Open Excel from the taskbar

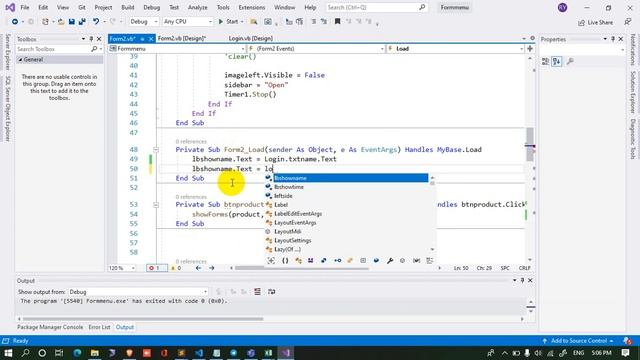268,353
